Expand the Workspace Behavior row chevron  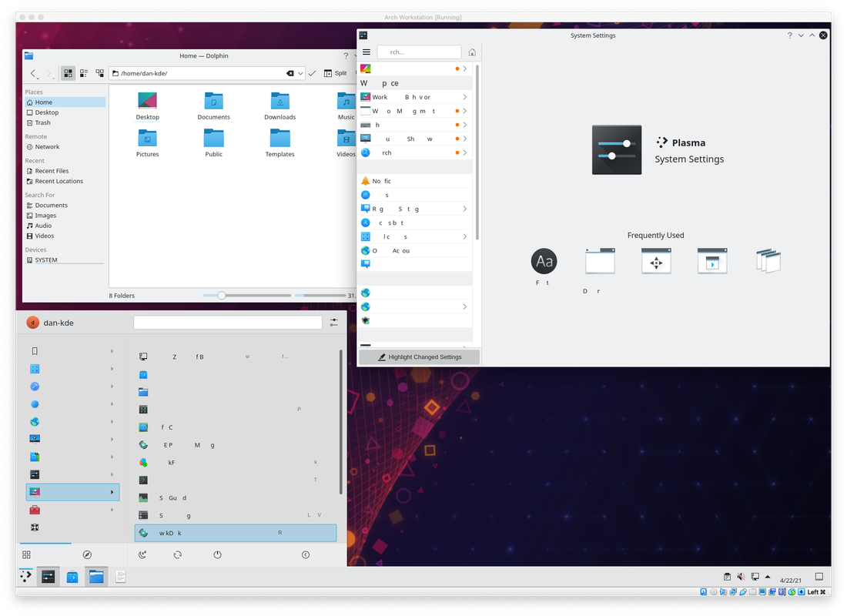[464, 97]
